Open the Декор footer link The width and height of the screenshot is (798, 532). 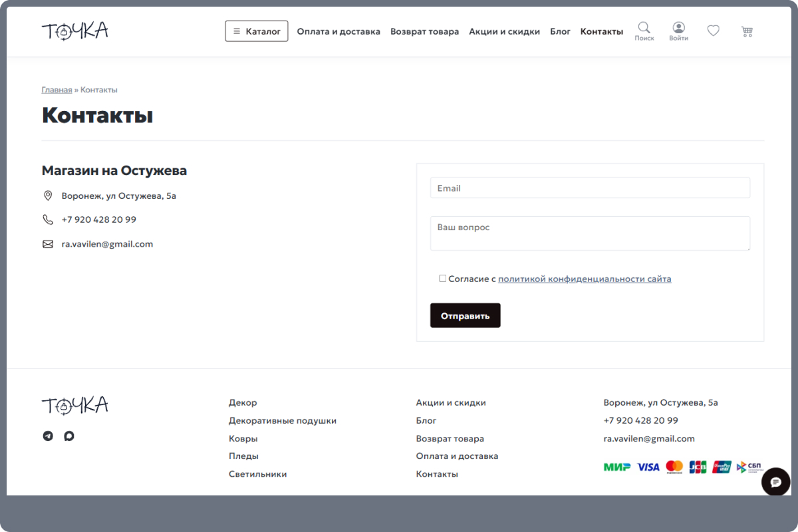click(x=243, y=403)
